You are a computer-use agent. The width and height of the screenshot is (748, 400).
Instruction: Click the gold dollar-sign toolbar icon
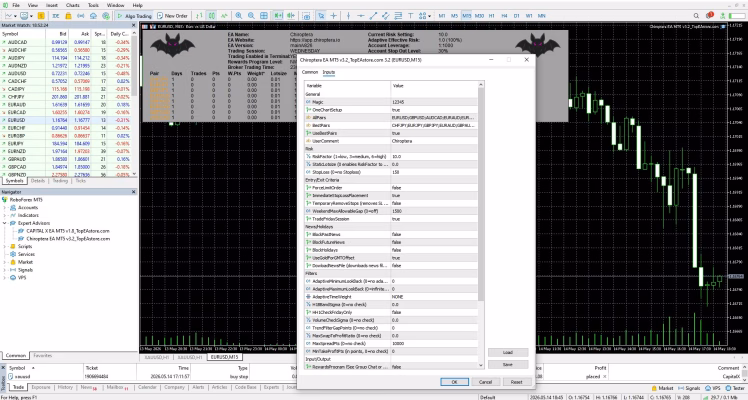coord(41,16)
